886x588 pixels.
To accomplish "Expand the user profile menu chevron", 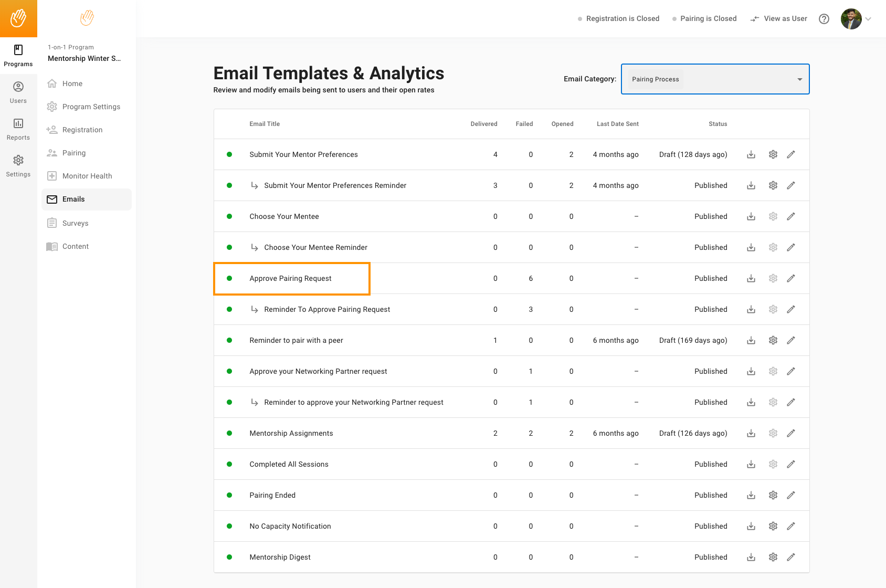I will (868, 19).
